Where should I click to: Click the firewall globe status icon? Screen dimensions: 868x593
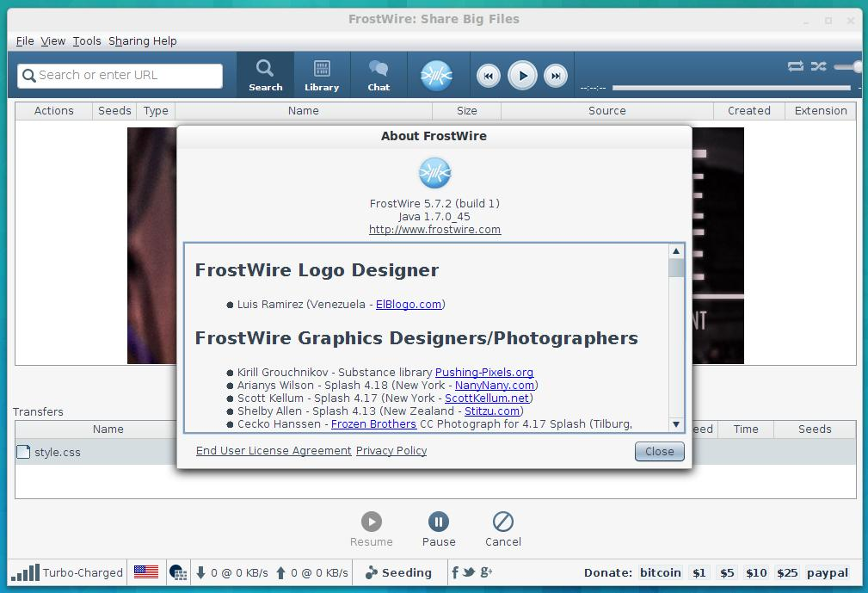pyautogui.click(x=178, y=572)
